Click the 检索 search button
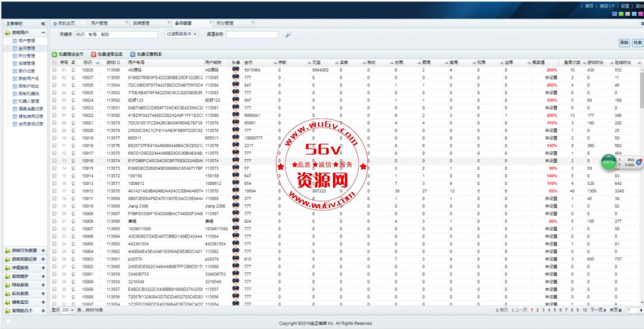The height and width of the screenshot is (329, 644). (637, 43)
